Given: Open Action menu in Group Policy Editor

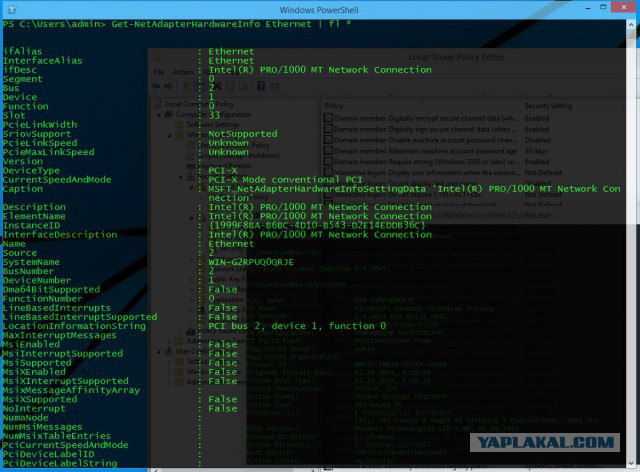Looking at the screenshot, I should 183,72.
